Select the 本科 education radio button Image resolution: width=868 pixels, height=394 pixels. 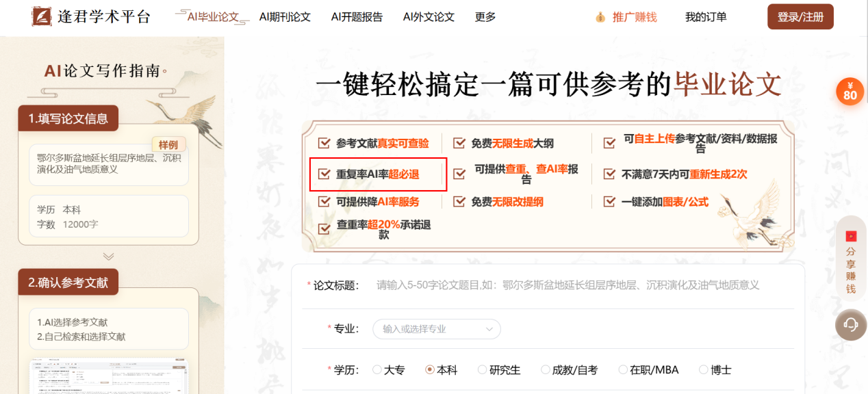(430, 369)
